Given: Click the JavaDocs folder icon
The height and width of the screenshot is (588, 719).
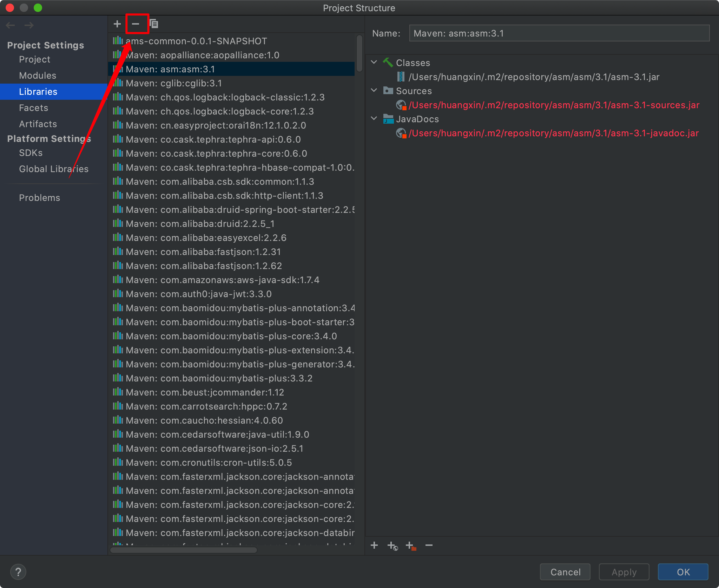Looking at the screenshot, I should coord(388,119).
